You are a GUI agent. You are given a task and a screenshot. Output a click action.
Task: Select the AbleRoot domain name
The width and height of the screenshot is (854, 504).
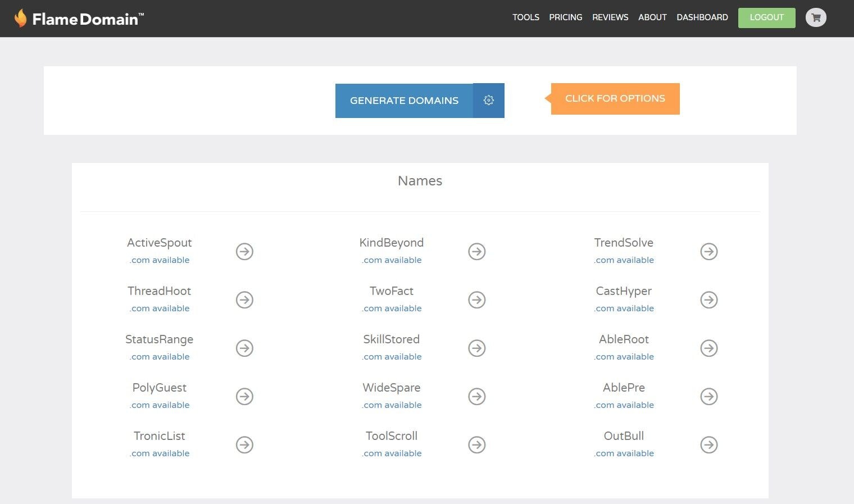pyautogui.click(x=624, y=339)
